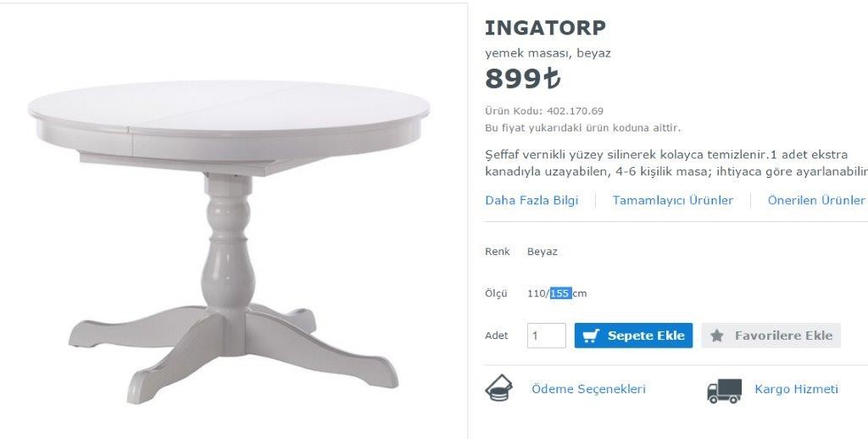868x439 pixels.
Task: Click the product description paragraph
Action: tap(676, 163)
